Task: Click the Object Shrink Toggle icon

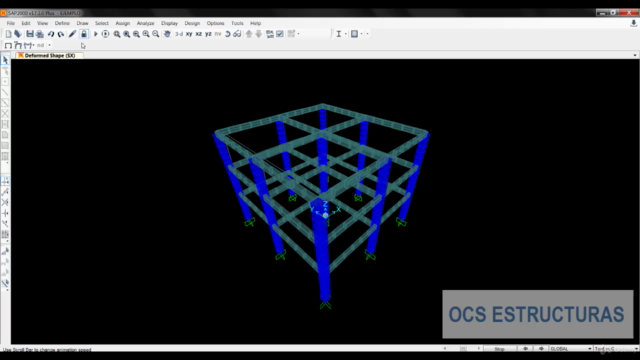Action: coord(270,34)
